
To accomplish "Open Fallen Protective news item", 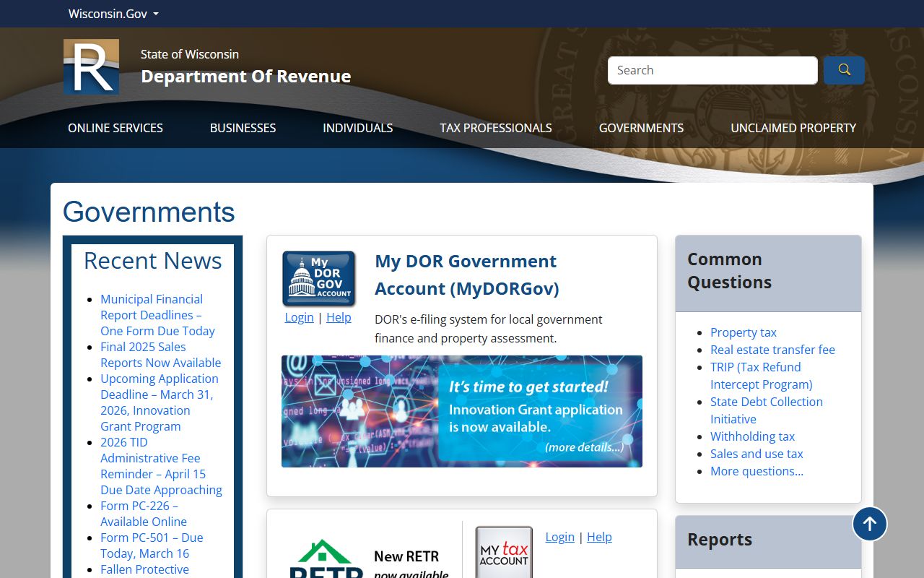I will pyautogui.click(x=144, y=569).
